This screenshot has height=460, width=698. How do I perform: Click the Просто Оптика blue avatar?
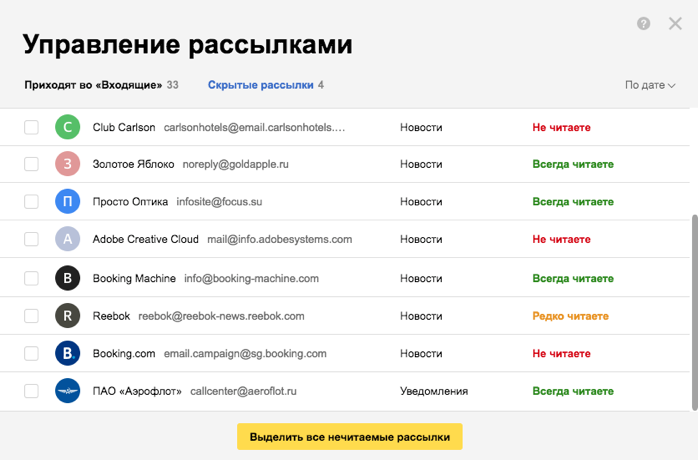click(x=68, y=201)
